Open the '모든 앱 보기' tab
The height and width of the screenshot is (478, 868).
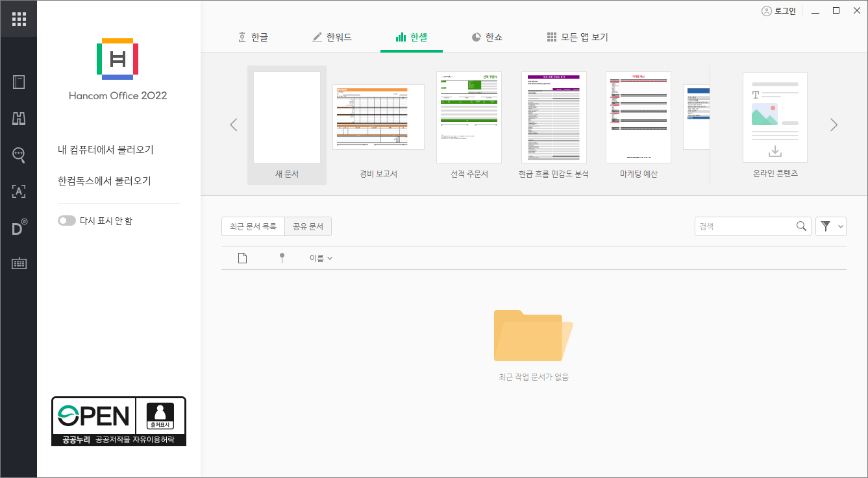pyautogui.click(x=577, y=37)
